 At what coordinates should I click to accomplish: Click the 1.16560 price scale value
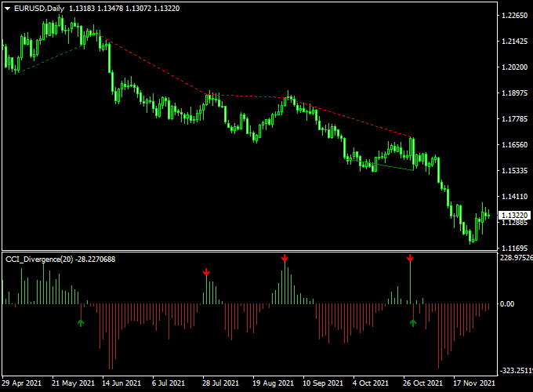515,145
